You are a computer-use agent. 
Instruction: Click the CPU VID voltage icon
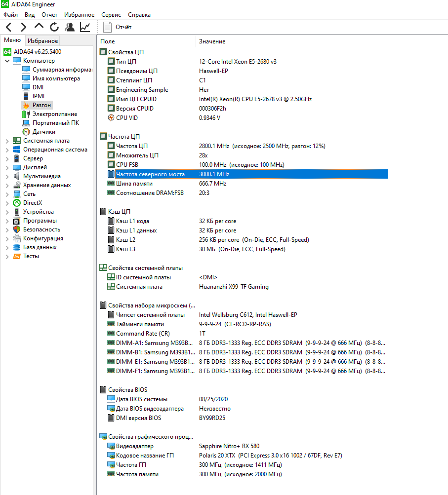point(111,118)
